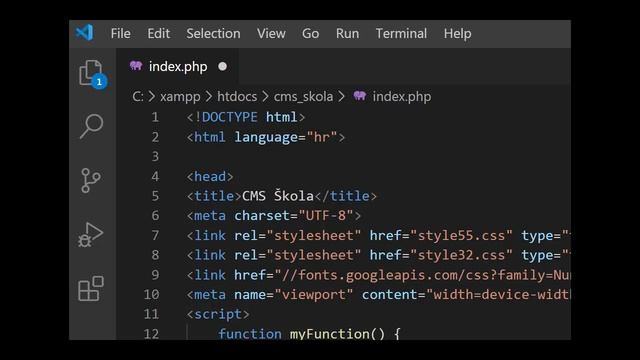Viewport: 640px width, 360px height.
Task: Click the C: breadcrumb segment
Action: tap(138, 97)
